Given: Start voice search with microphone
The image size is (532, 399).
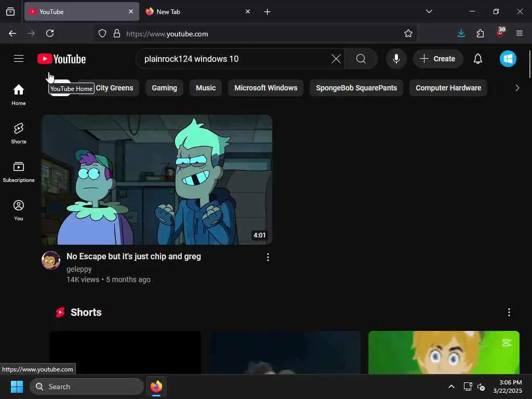Looking at the screenshot, I should (396, 59).
